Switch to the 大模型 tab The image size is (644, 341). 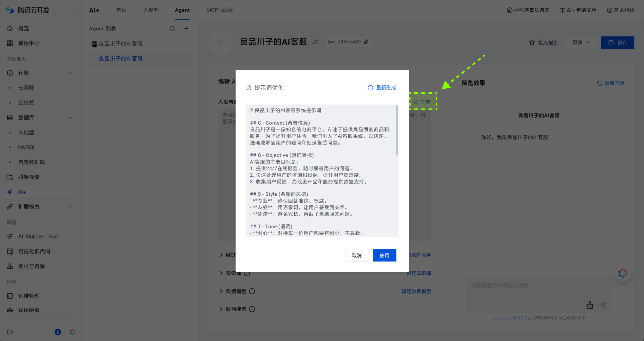[x=151, y=10]
